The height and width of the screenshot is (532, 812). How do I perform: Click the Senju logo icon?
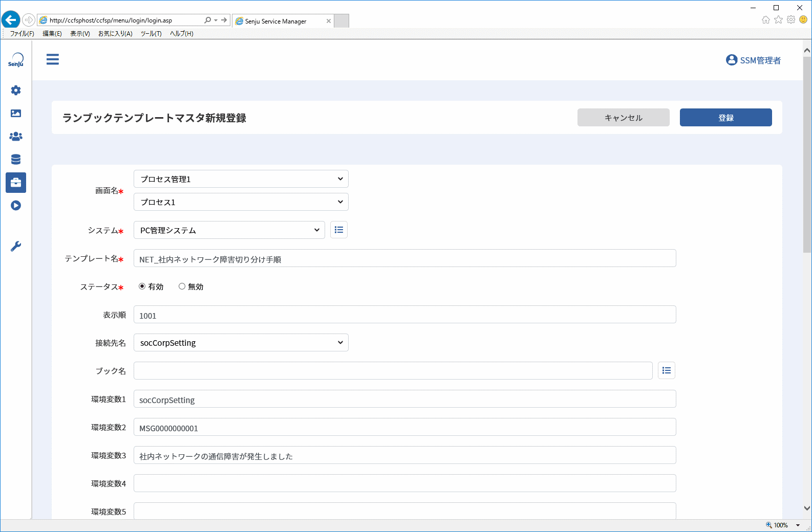(16, 60)
